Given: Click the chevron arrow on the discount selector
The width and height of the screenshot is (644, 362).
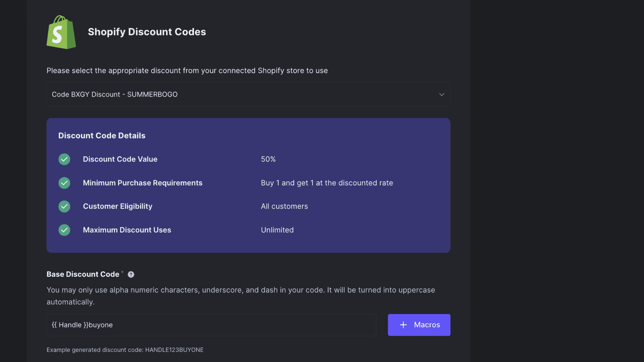Looking at the screenshot, I should [442, 94].
